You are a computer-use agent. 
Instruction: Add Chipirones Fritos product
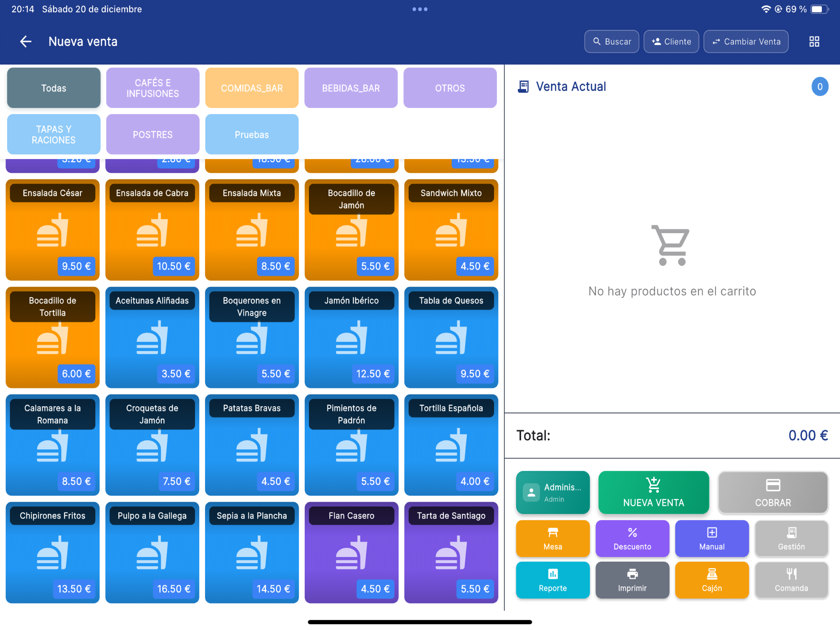(x=52, y=552)
